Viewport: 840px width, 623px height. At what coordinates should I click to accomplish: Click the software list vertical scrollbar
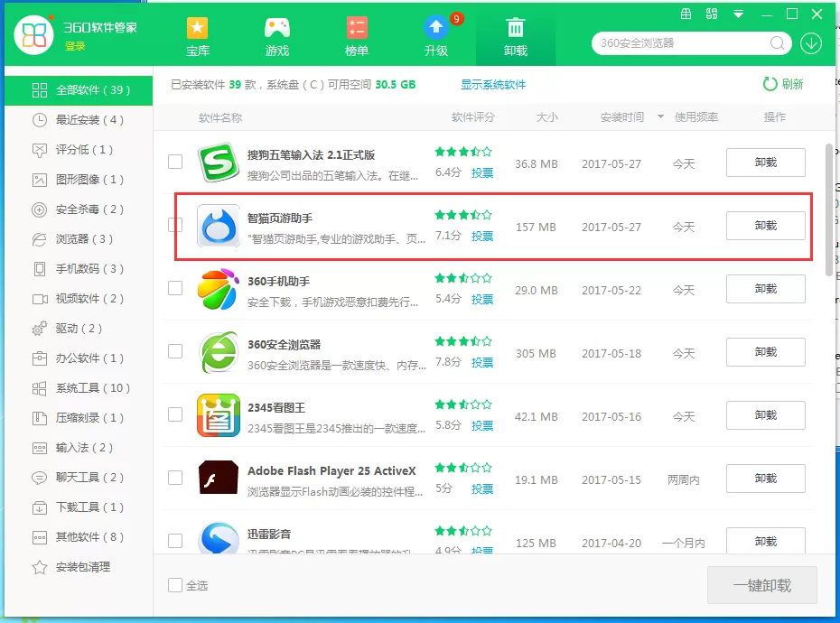tap(829, 209)
